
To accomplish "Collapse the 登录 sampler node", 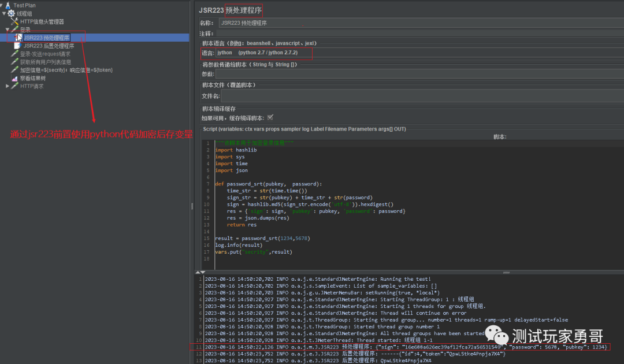I will pos(8,29).
